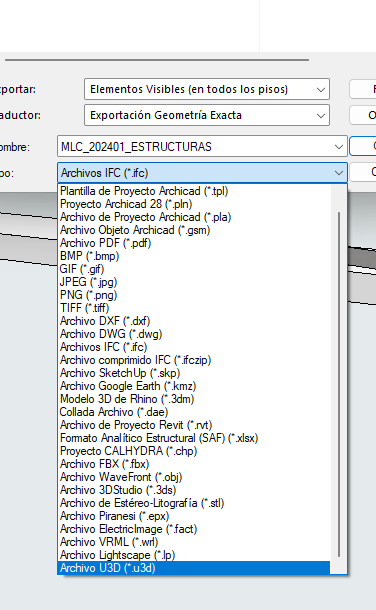This screenshot has width=376, height=610.
Task: Click the file type list scrollbar
Action: click(x=339, y=384)
